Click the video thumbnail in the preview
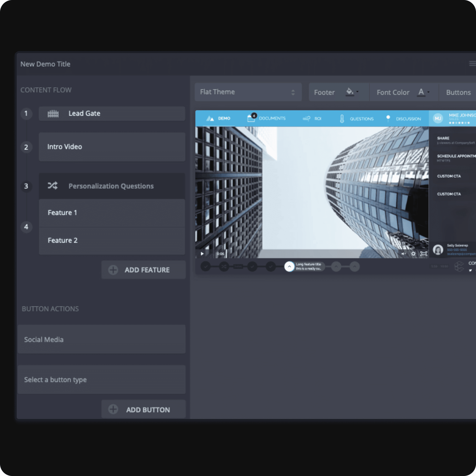Screen dimensions: 476x476 pos(312,192)
